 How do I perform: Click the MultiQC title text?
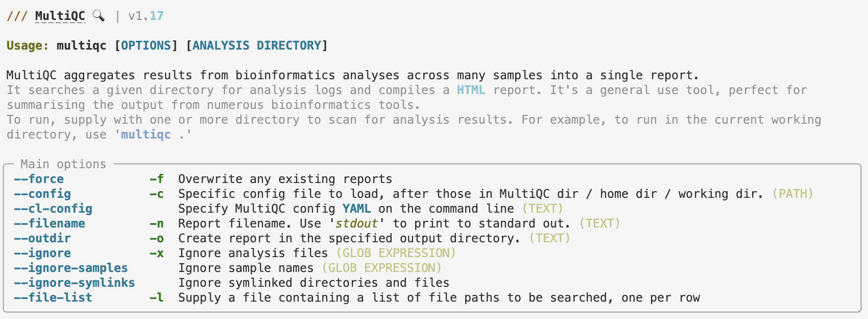tap(60, 16)
